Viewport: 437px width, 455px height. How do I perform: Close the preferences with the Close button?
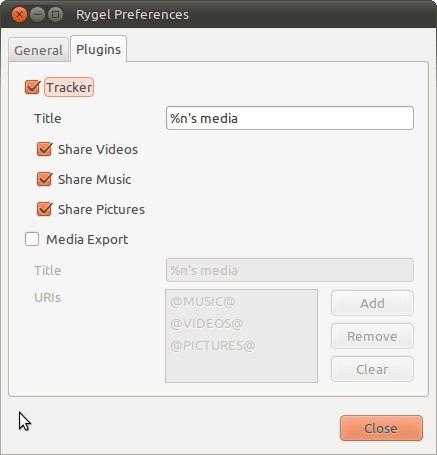[x=381, y=428]
